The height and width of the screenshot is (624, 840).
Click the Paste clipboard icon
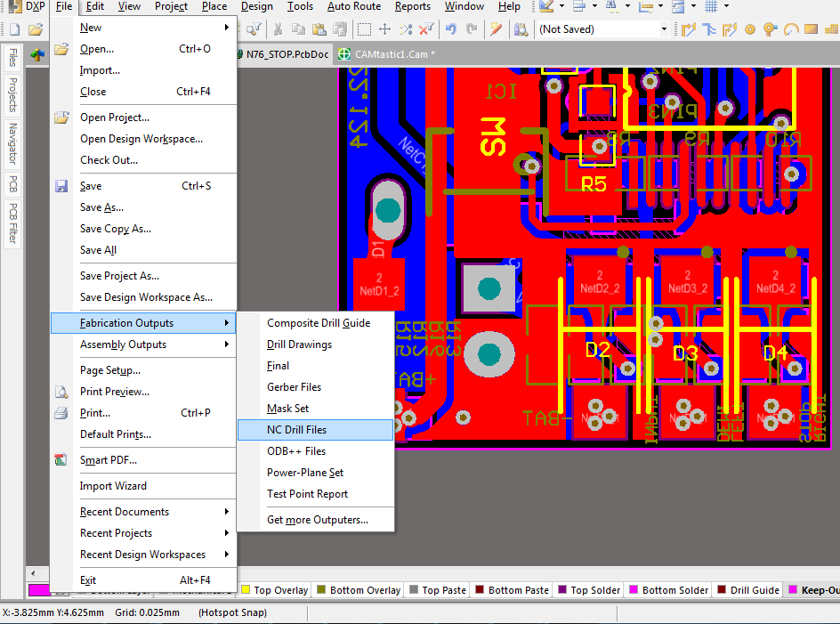(x=319, y=29)
